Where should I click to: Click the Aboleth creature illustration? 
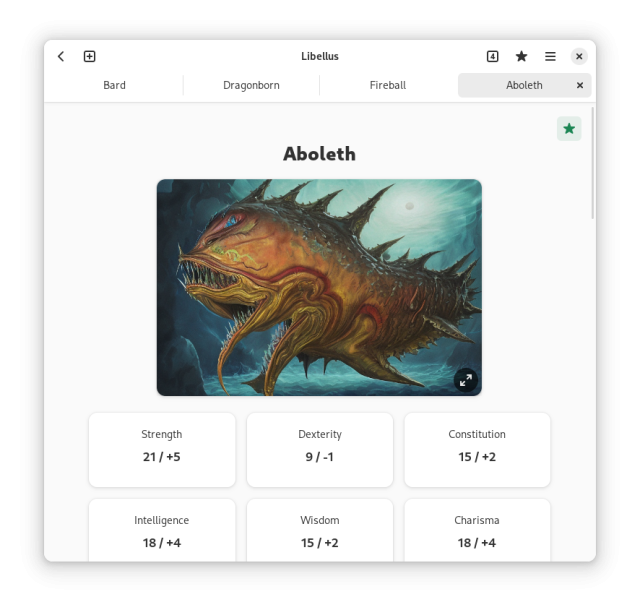tap(319, 287)
